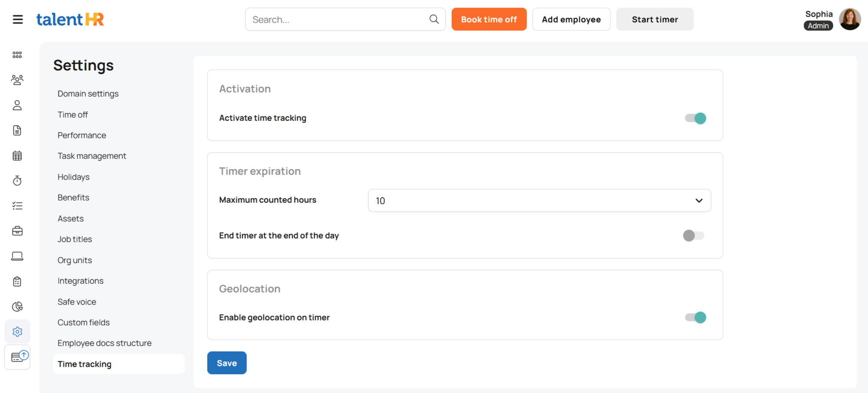Viewport: 868px width, 393px height.
Task: Click the calendar icon in sidebar
Action: (17, 156)
